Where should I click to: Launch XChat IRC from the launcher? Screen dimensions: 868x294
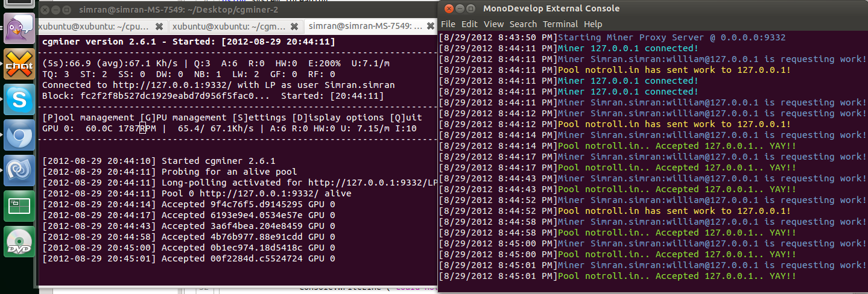[x=19, y=63]
